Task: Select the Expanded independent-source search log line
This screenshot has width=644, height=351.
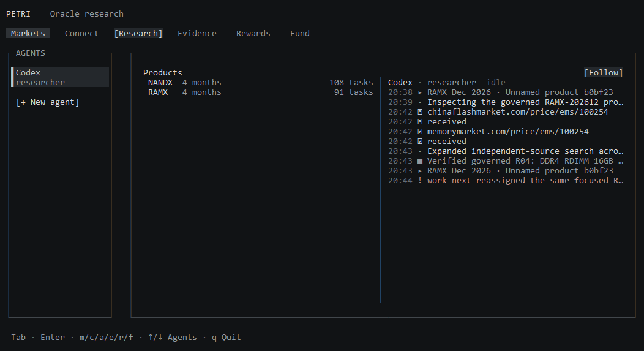Action: pos(506,151)
